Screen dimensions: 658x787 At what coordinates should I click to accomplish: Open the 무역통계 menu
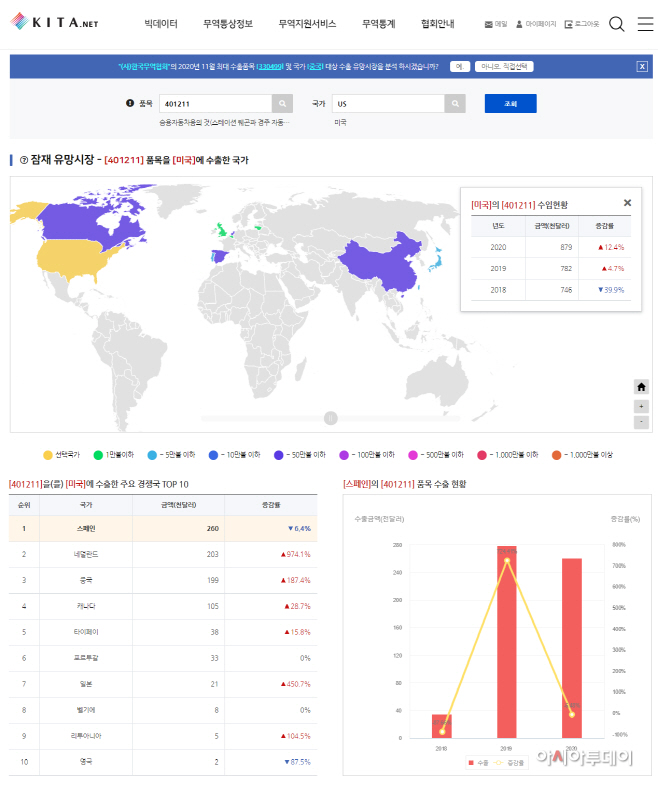[x=378, y=23]
